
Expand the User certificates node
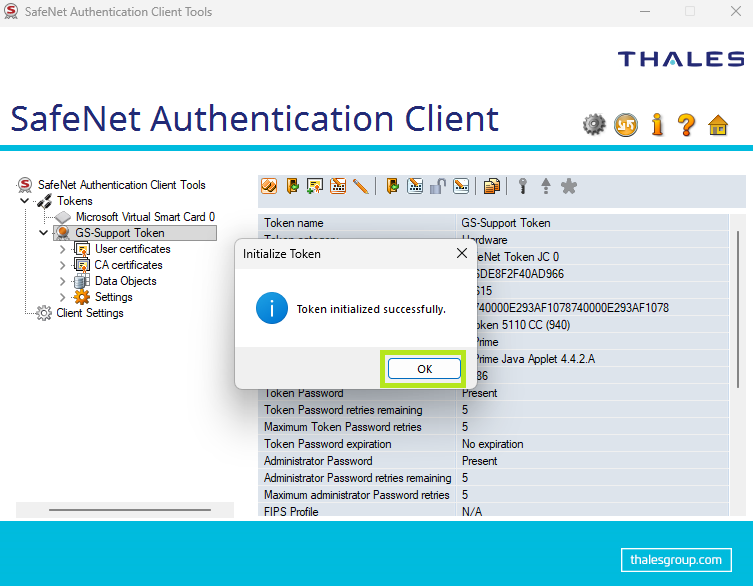62,249
